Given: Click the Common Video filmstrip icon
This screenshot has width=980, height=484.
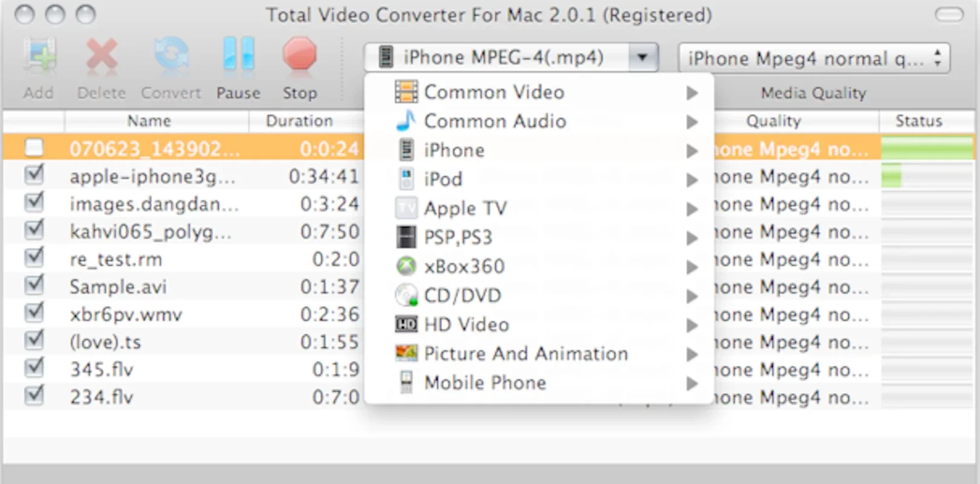Looking at the screenshot, I should tap(406, 92).
